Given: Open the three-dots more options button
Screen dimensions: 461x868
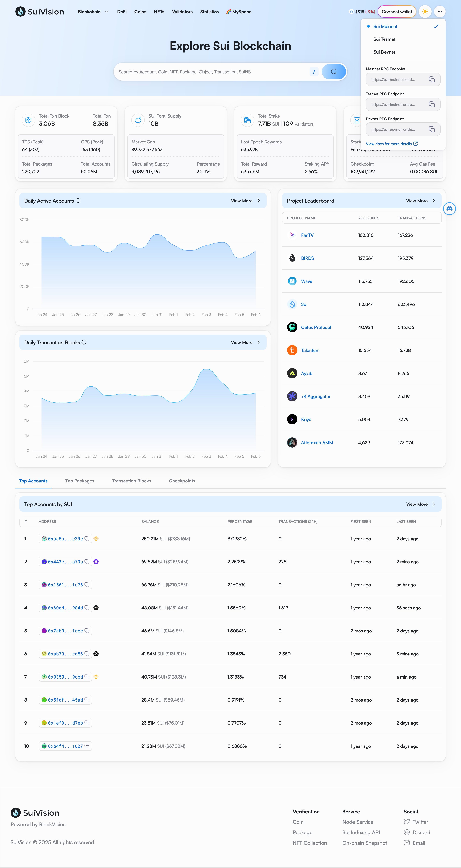Looking at the screenshot, I should pos(439,12).
